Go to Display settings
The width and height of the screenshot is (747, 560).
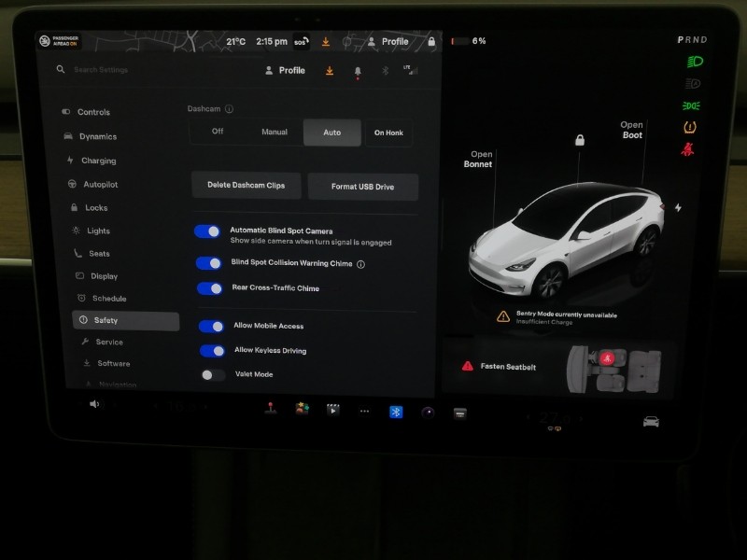(97, 276)
